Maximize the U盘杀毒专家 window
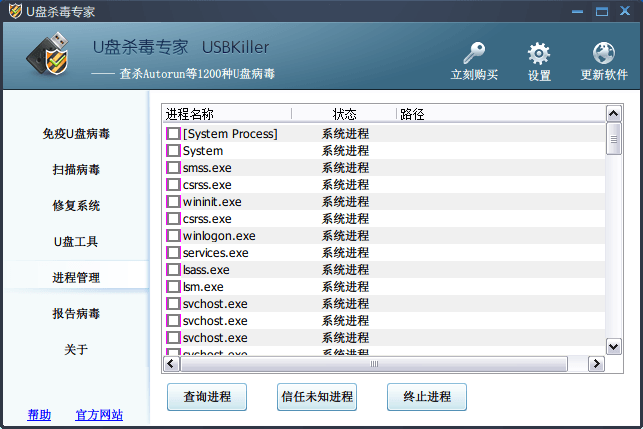Screen dimensions: 643x429 (602, 11)
